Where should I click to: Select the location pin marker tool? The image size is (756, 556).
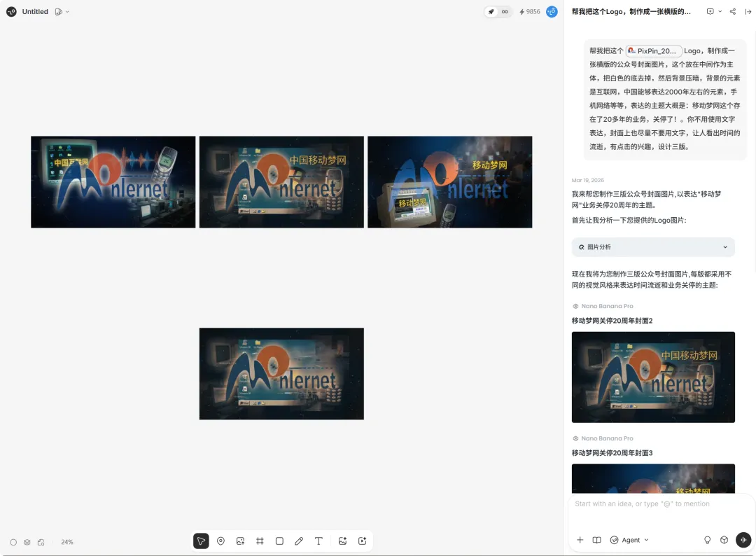(220, 541)
